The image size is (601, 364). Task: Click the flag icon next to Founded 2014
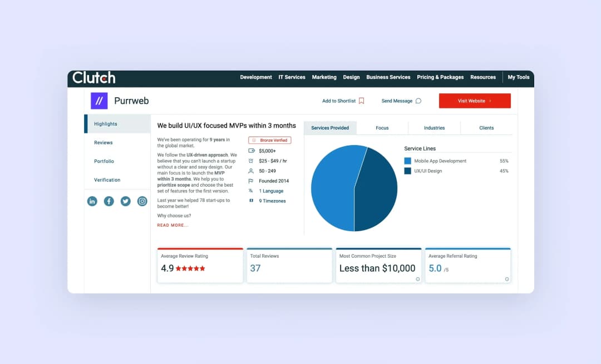tap(251, 181)
